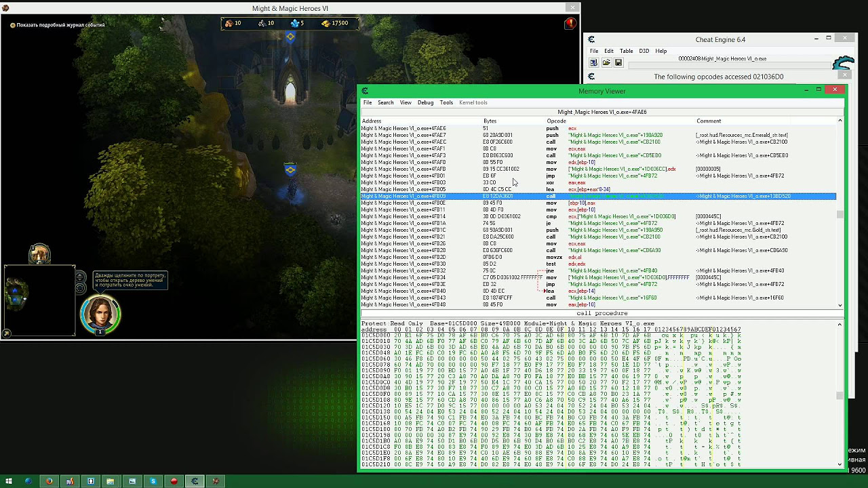
Task: Click the open folder icon in Cheat Engine
Action: pyautogui.click(x=606, y=62)
